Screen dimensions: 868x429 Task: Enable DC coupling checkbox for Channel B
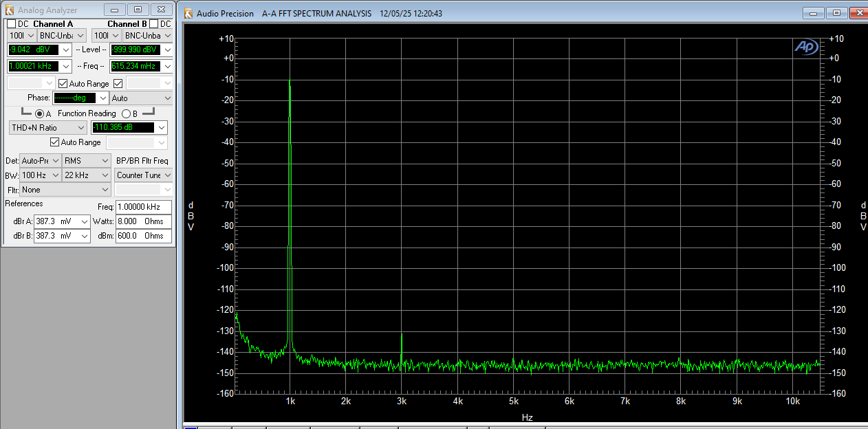(153, 24)
